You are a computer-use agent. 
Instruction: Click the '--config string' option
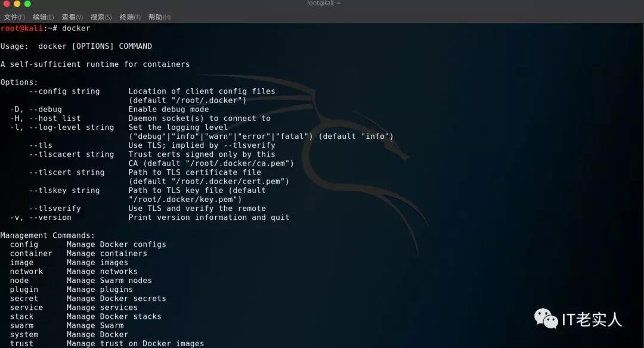pos(64,92)
